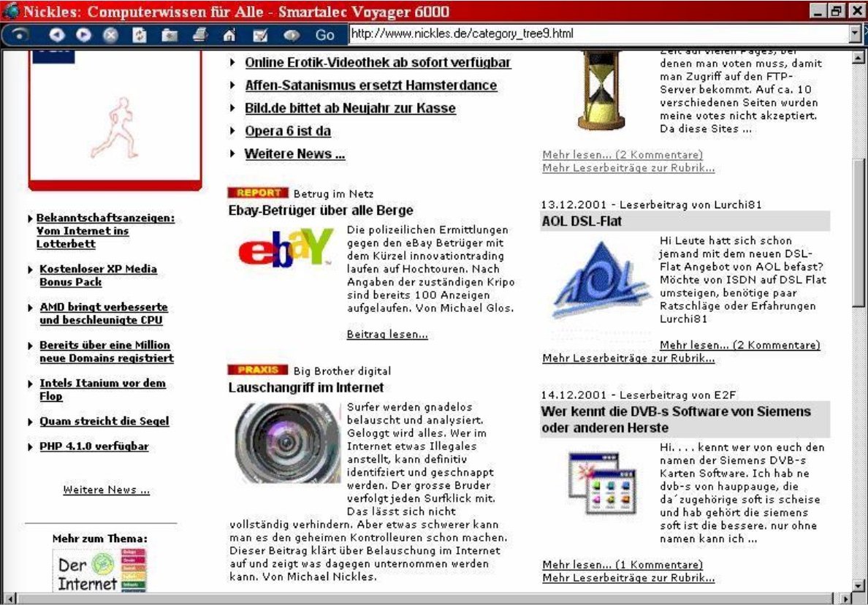Image resolution: width=868 pixels, height=605 pixels.
Task: Click the 'AOL DSL-Flat' heading
Action: pos(582,221)
